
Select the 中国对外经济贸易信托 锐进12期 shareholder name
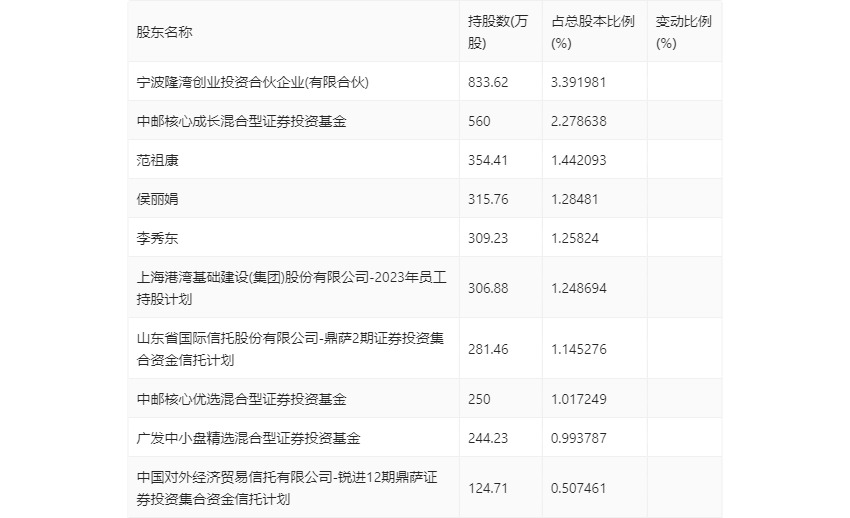tap(287, 488)
